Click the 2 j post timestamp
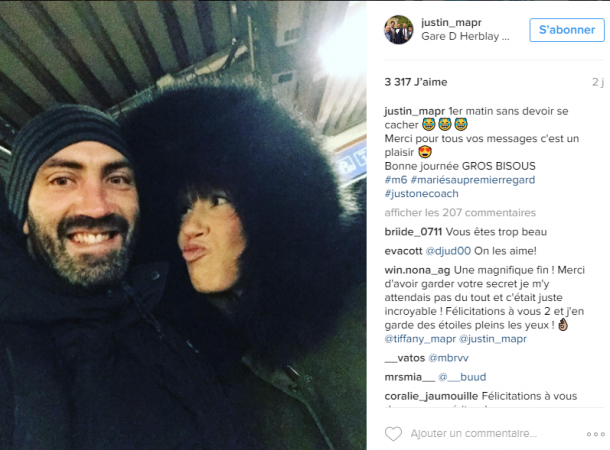Screen dimensions: 610x450 [x=598, y=82]
